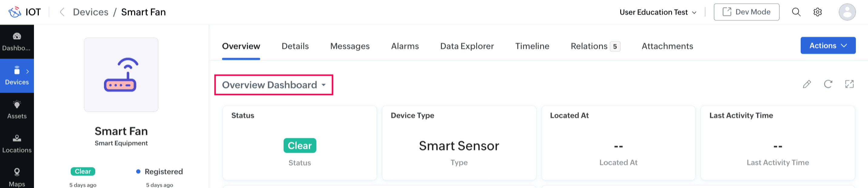Screen dimensions: 868x188
Task: Open settings via the gear icon
Action: coord(818,12)
